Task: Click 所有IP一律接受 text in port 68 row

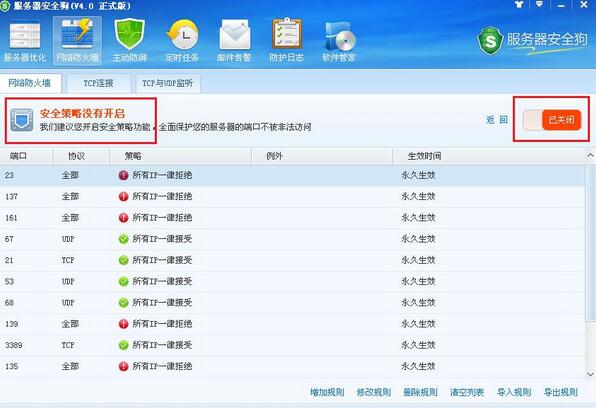Action: tap(162, 303)
